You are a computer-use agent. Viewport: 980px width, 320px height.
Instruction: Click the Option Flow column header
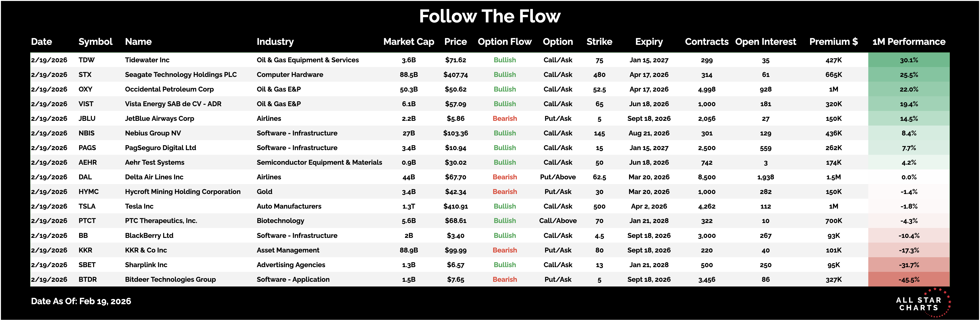[504, 42]
